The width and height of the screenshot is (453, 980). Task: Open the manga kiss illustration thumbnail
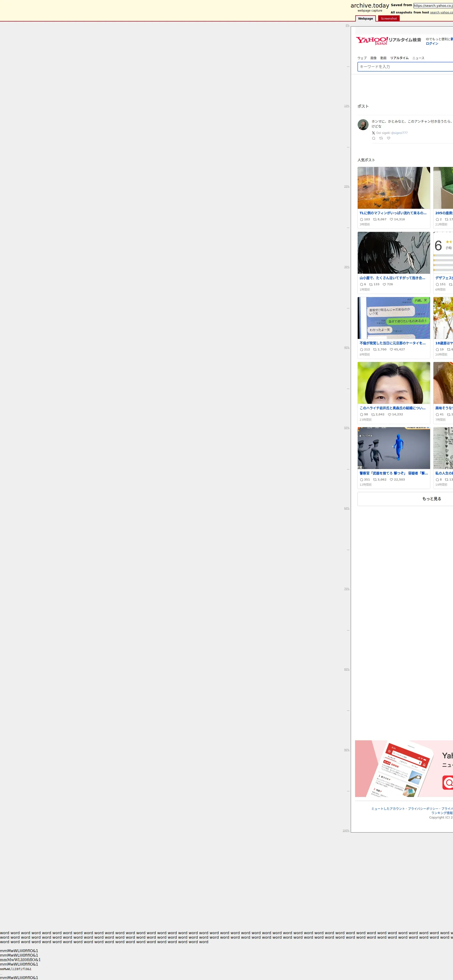click(x=394, y=253)
